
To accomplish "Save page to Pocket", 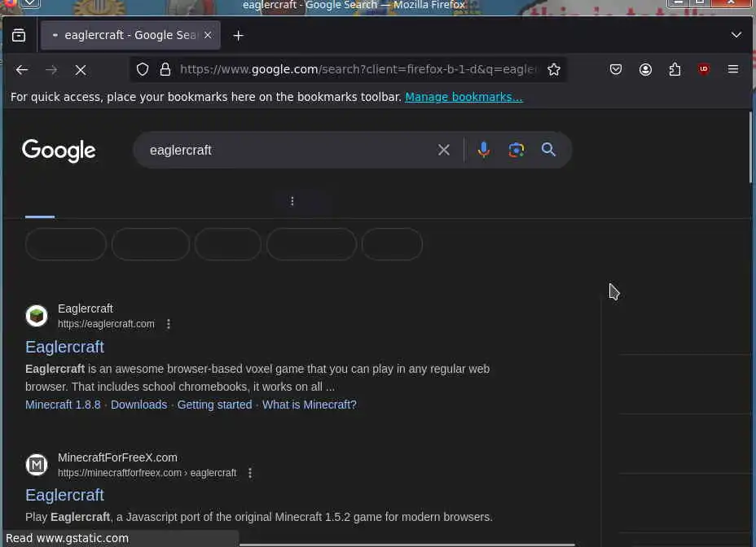I will point(615,69).
